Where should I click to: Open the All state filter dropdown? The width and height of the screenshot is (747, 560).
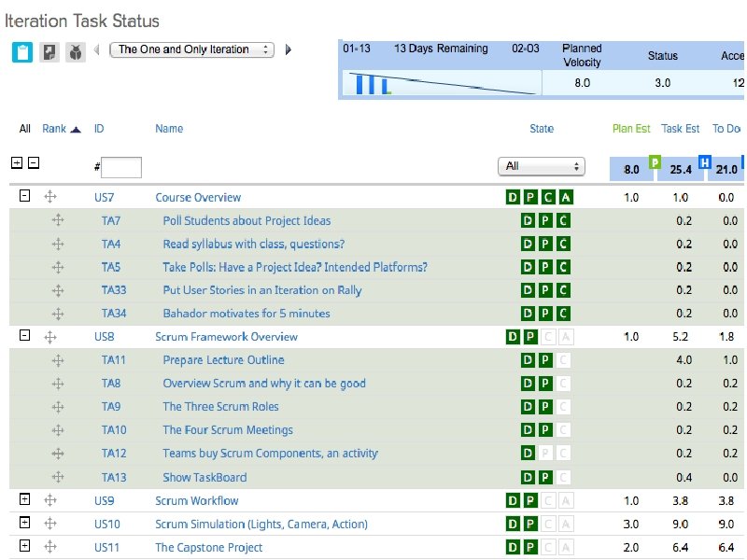click(541, 166)
